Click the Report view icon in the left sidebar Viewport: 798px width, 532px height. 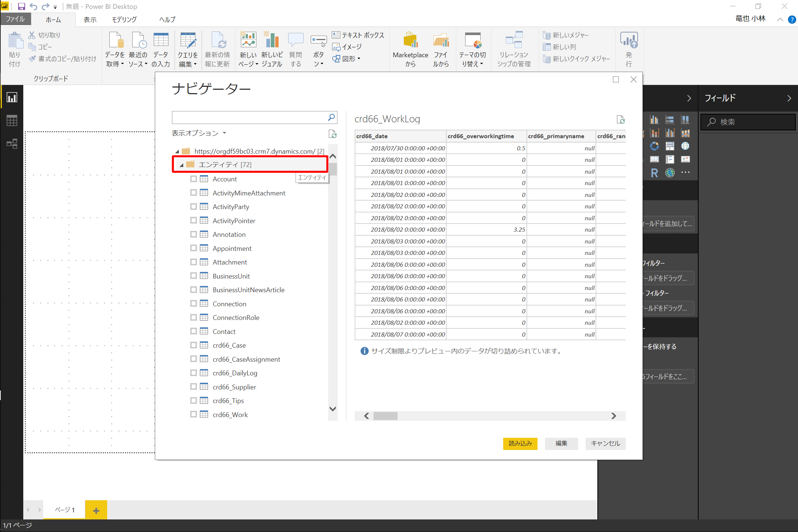pyautogui.click(x=12, y=98)
